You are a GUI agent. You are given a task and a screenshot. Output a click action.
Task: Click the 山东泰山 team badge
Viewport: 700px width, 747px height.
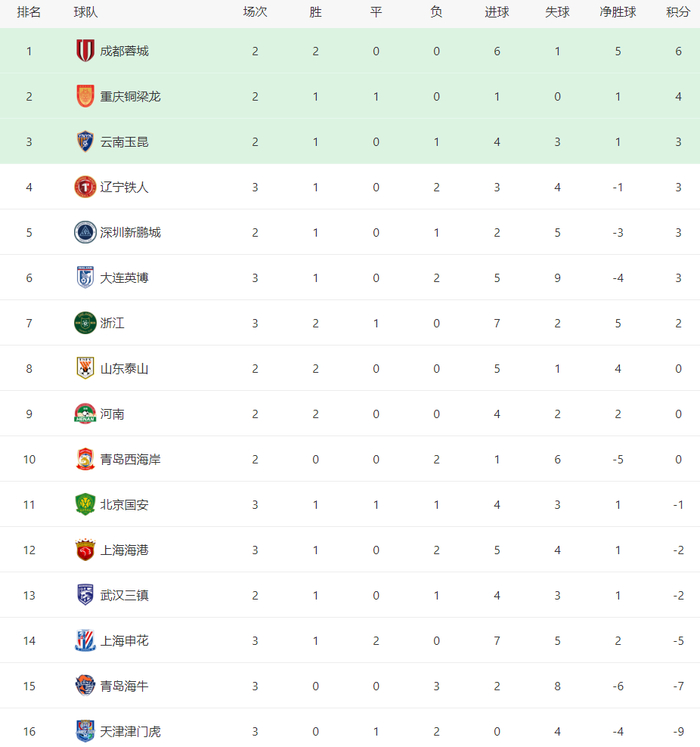point(85,368)
